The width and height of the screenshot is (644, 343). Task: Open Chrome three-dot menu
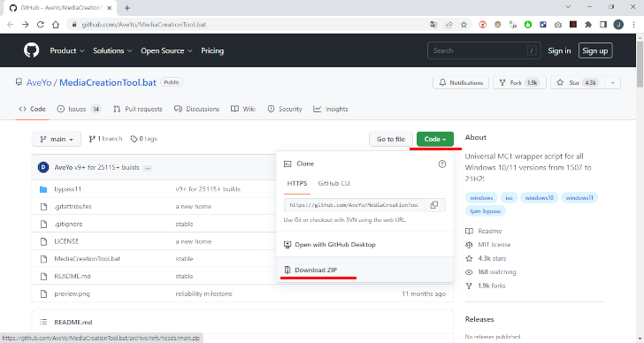633,25
